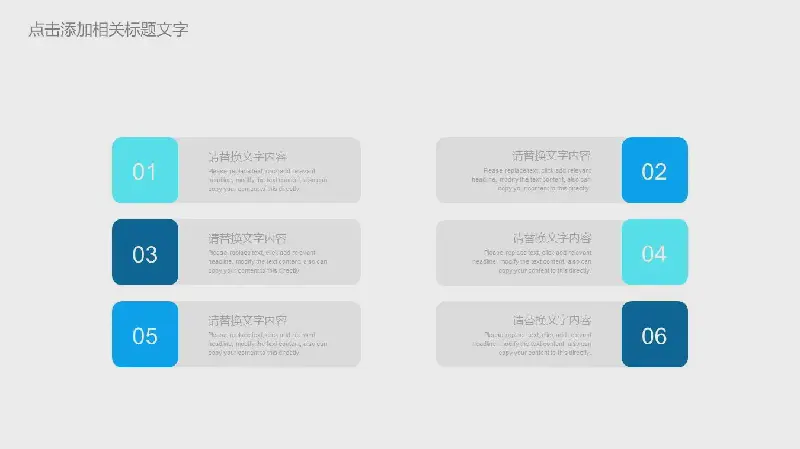Click the heading "请替换文字内容" beside box 01
This screenshot has height=449, width=800.
coord(247,156)
